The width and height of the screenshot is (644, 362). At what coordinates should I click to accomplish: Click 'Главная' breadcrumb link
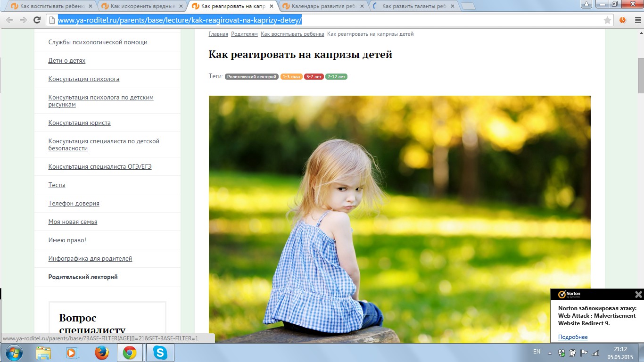(x=218, y=34)
